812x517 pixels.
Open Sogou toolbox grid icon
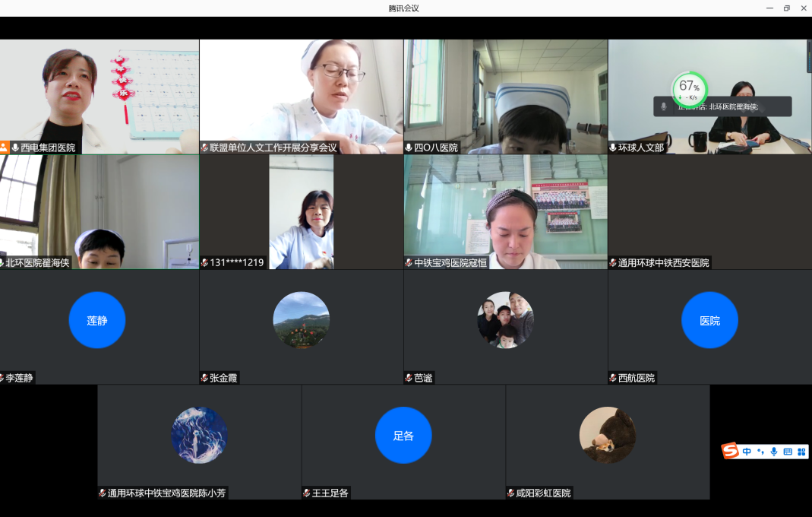coord(801,452)
